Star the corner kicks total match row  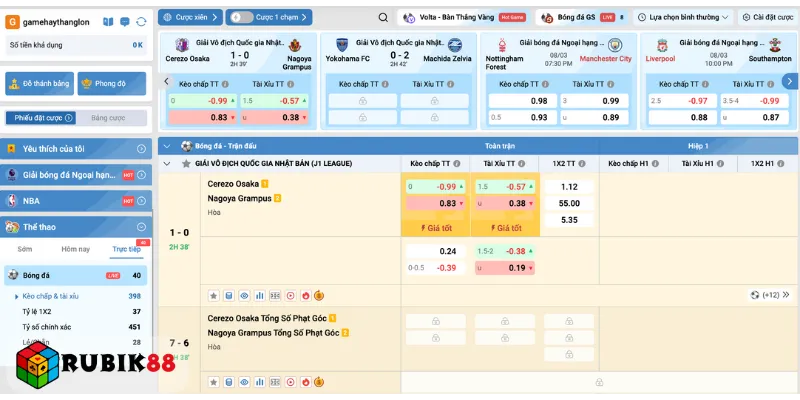(x=214, y=382)
